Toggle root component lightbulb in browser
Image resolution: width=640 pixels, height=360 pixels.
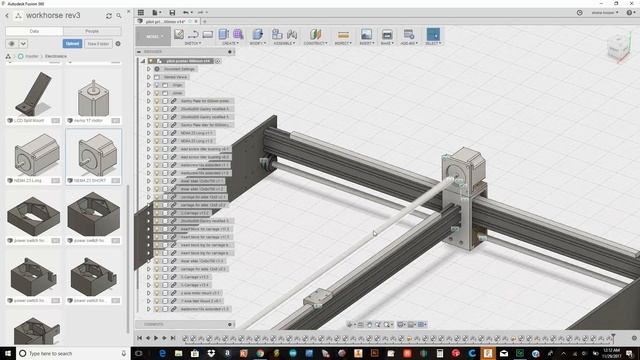(151, 61)
